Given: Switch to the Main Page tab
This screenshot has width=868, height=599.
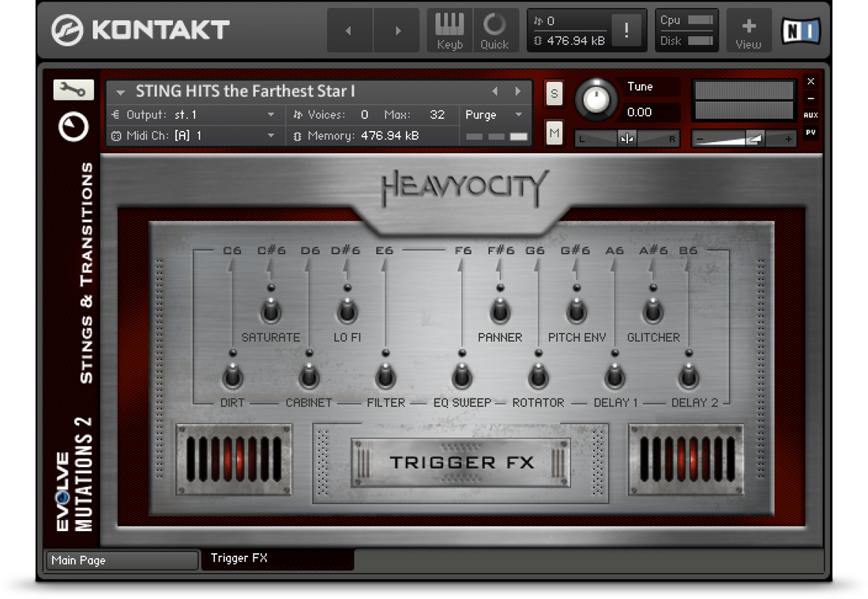Looking at the screenshot, I should (x=122, y=560).
